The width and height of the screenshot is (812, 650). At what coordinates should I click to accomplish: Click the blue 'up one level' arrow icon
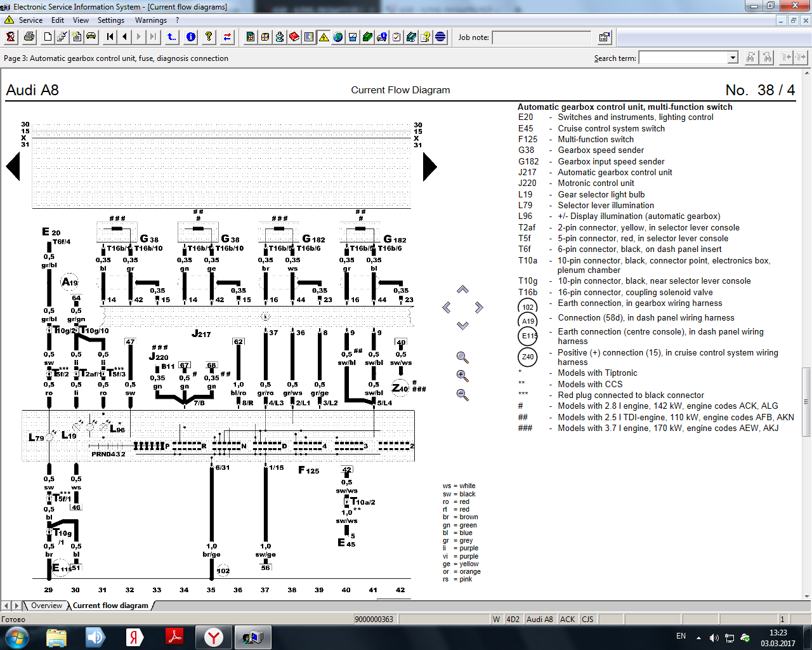[172, 37]
